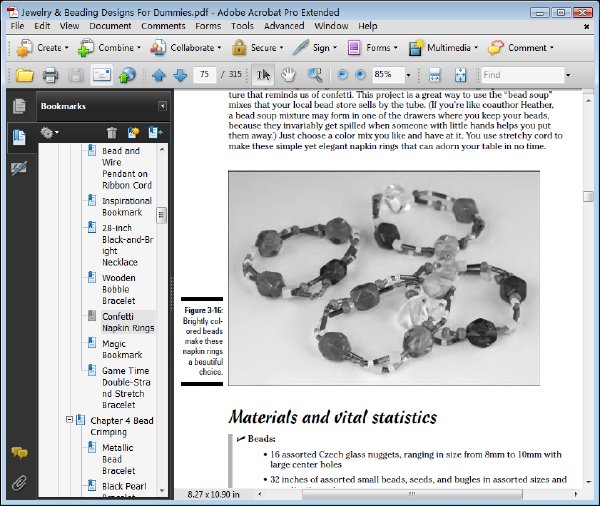Open the Find options dropdown arrow
The image size is (600, 506).
coord(568,75)
